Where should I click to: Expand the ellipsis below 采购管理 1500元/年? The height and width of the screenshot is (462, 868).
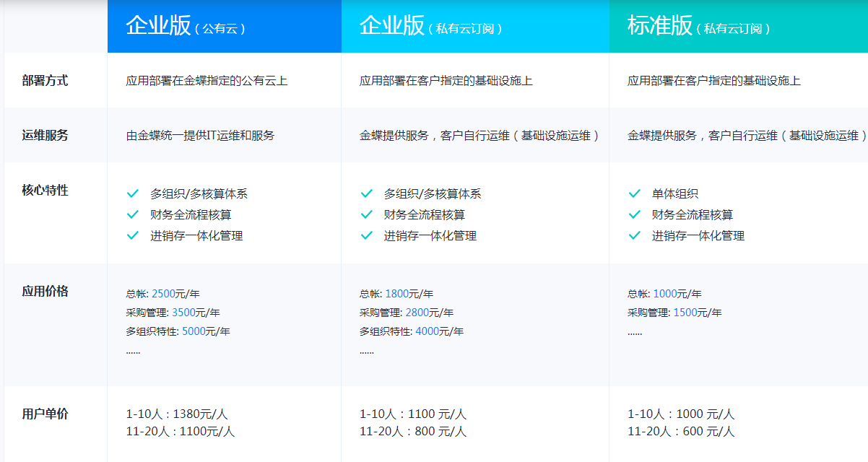point(635,332)
